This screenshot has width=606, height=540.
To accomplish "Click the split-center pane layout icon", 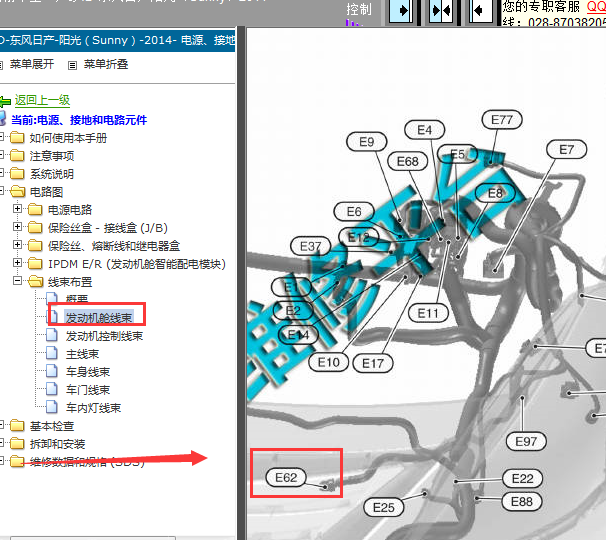I will [441, 10].
